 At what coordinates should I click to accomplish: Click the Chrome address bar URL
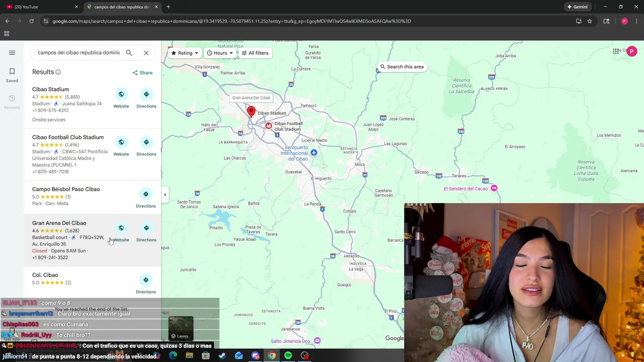pyautogui.click(x=231, y=21)
